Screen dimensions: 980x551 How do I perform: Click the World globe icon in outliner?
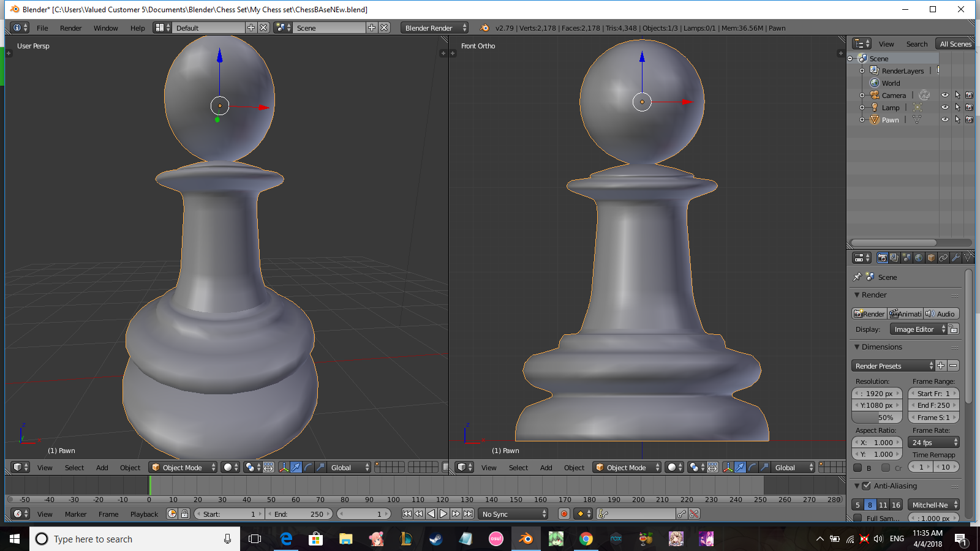[875, 83]
